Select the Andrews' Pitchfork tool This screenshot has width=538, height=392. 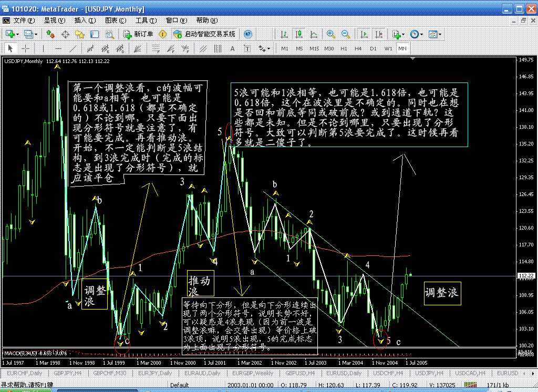coord(203,48)
